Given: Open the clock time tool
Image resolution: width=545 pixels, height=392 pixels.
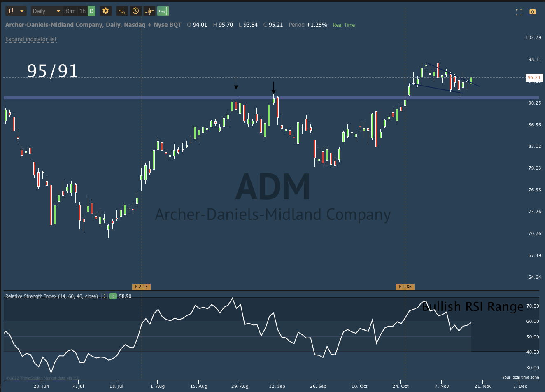Looking at the screenshot, I should coord(136,11).
